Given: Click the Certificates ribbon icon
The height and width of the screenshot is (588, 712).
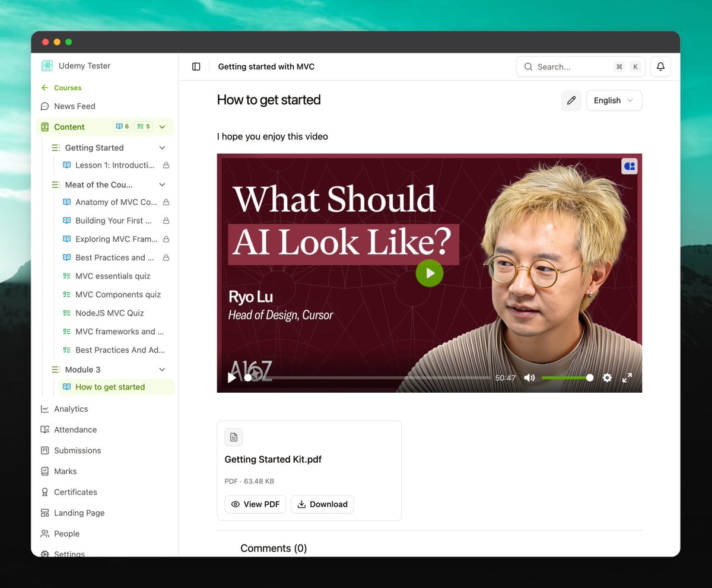Looking at the screenshot, I should pyautogui.click(x=44, y=492).
